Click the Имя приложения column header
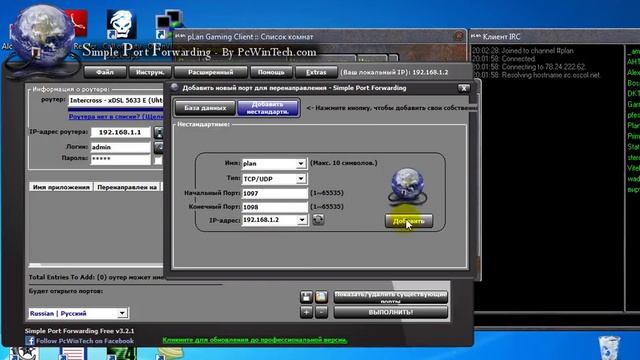The height and width of the screenshot is (360, 640). [x=61, y=187]
